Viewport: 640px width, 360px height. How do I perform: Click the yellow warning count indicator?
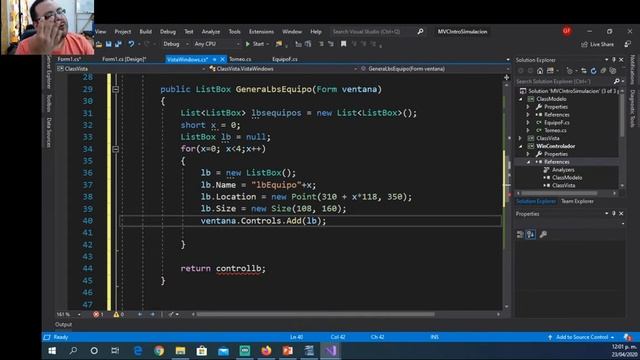pyautogui.click(x=119, y=314)
